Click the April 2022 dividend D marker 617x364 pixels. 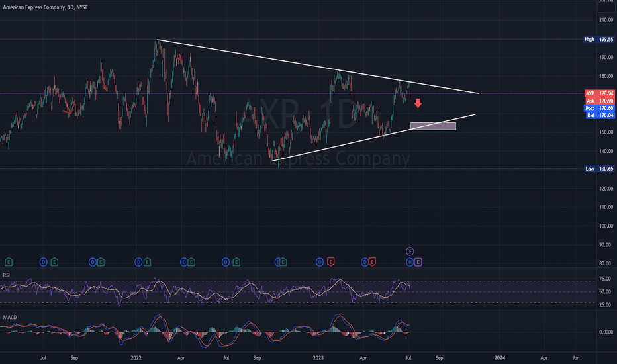(184, 262)
